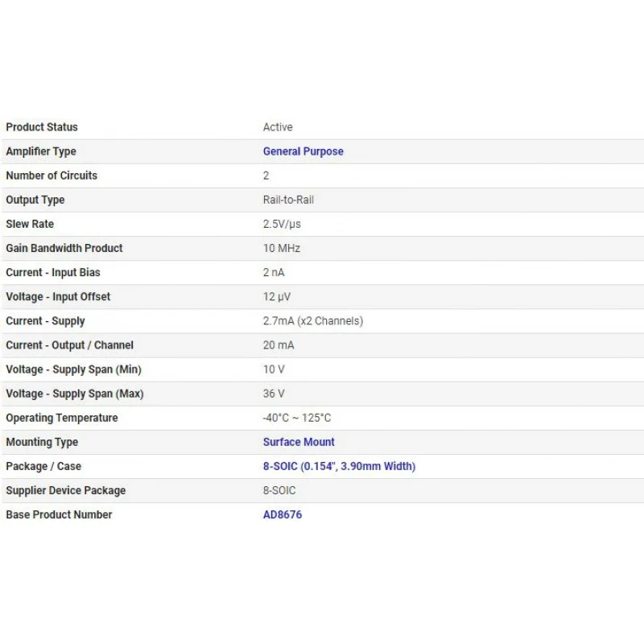The image size is (644, 644).
Task: Select the Amplifier Type label
Action: (41, 151)
